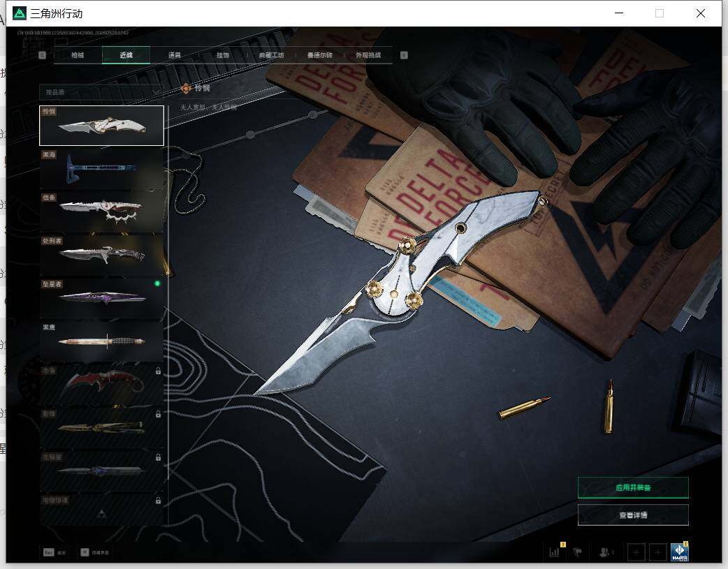The width and height of the screenshot is (728, 569).
Task: Open the flag icon in bottom bar
Action: point(577,552)
